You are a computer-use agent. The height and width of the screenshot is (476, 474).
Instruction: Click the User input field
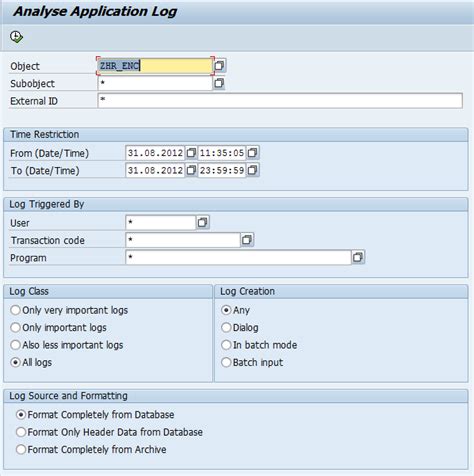tap(160, 223)
